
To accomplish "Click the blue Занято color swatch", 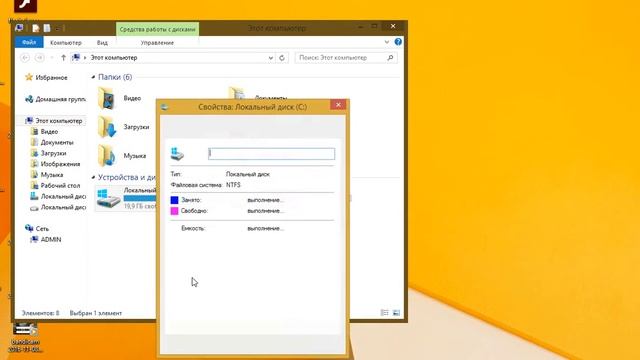I will coord(174,200).
